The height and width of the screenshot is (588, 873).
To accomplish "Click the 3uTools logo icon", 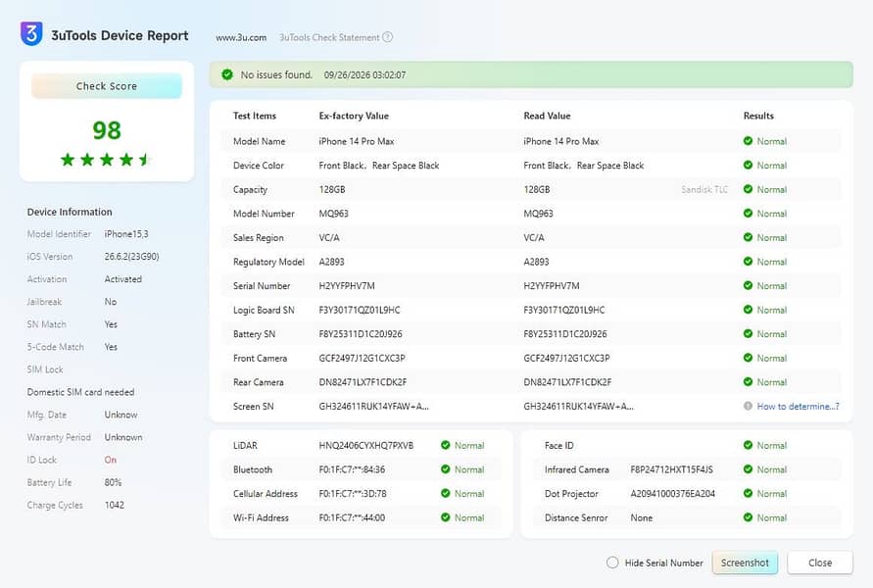I will (x=31, y=34).
